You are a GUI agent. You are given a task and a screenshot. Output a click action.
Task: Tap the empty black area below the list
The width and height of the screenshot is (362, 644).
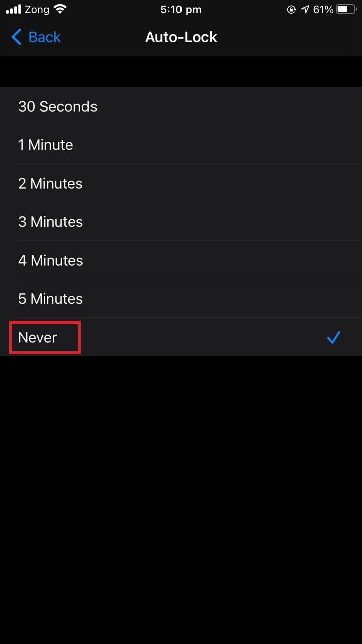click(x=181, y=498)
